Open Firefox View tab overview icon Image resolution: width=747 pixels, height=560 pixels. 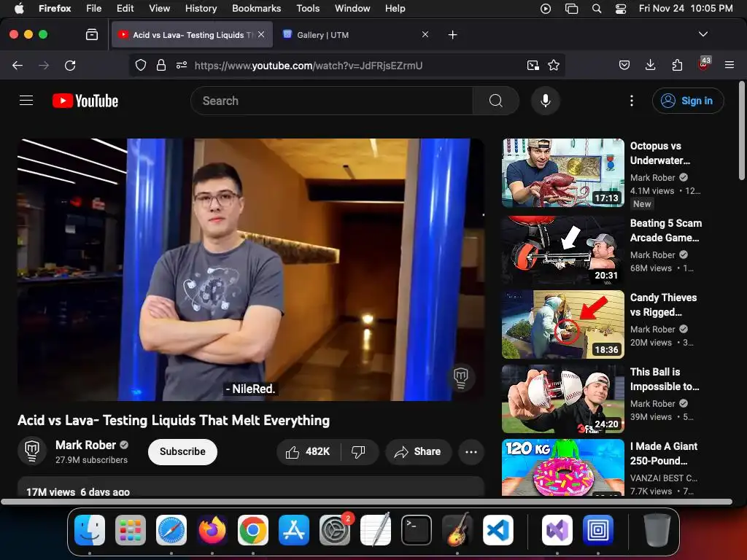pyautogui.click(x=92, y=35)
